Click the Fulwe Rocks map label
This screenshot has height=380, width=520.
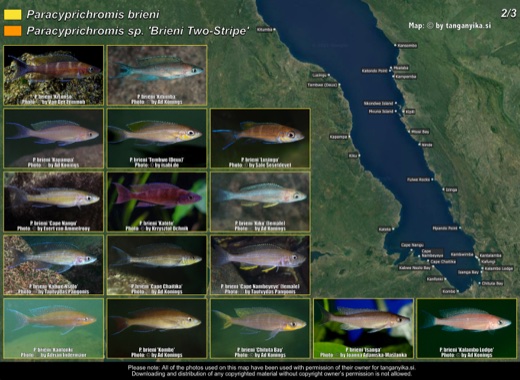click(x=419, y=179)
